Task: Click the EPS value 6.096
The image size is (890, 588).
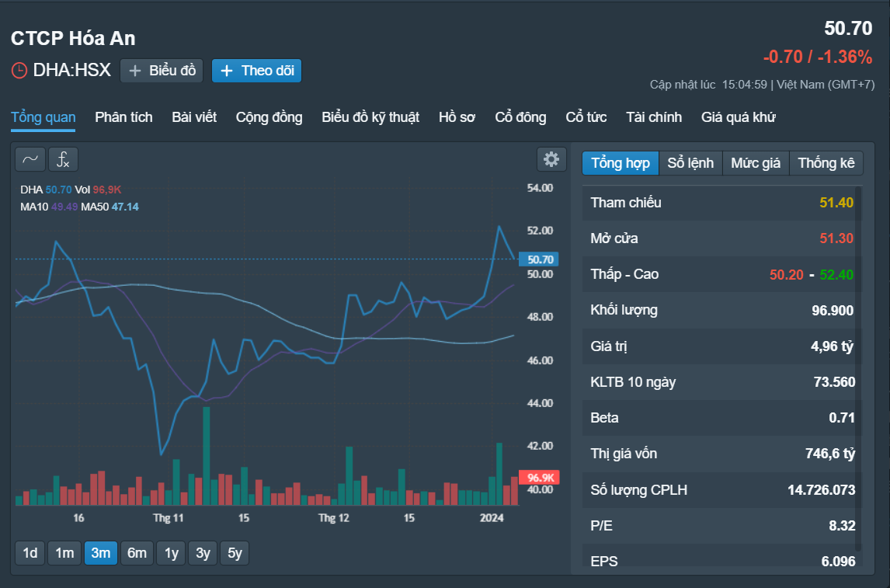Action: (838, 562)
